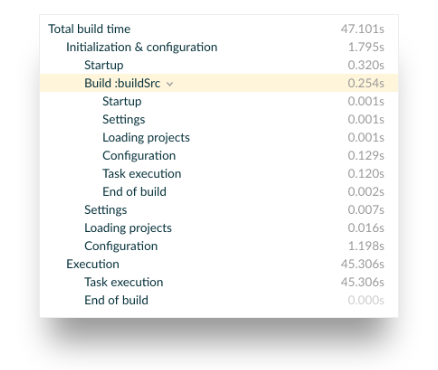This screenshot has height=370, width=438.
Task: Select the highlighted Build :buildSrc row
Action: (x=219, y=83)
